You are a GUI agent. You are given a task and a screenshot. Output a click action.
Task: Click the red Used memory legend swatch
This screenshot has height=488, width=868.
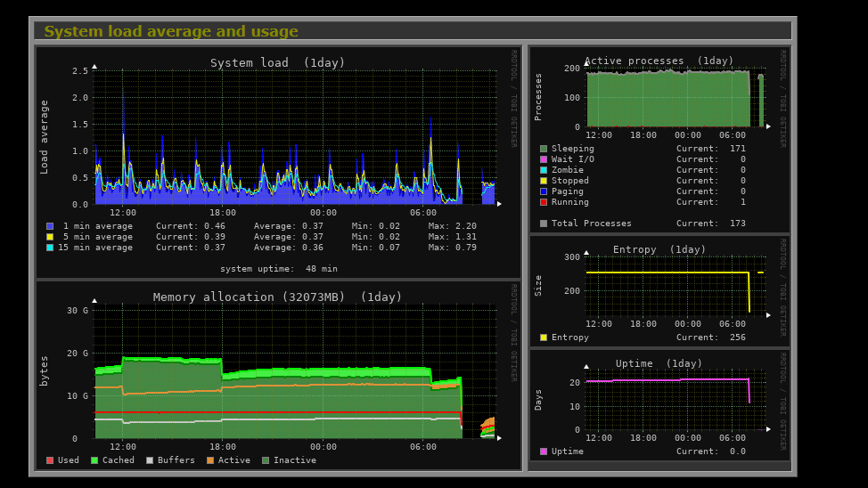[50, 460]
